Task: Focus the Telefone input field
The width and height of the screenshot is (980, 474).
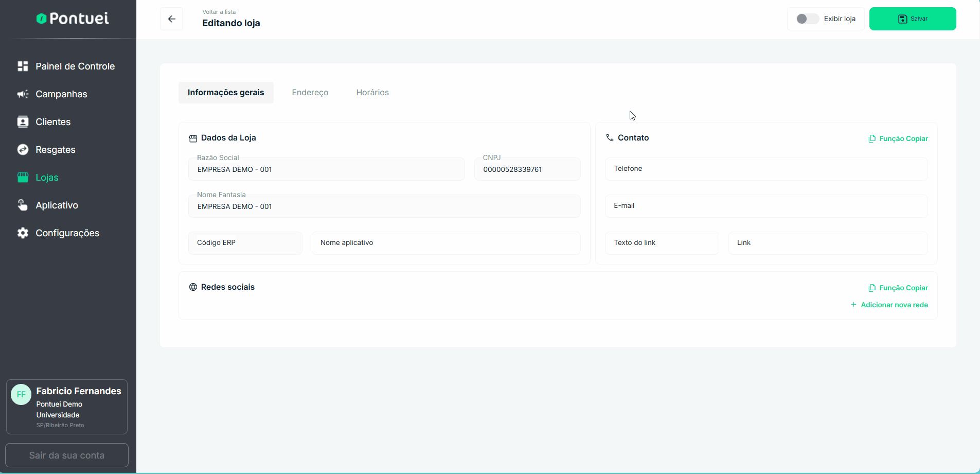Action: click(x=766, y=169)
